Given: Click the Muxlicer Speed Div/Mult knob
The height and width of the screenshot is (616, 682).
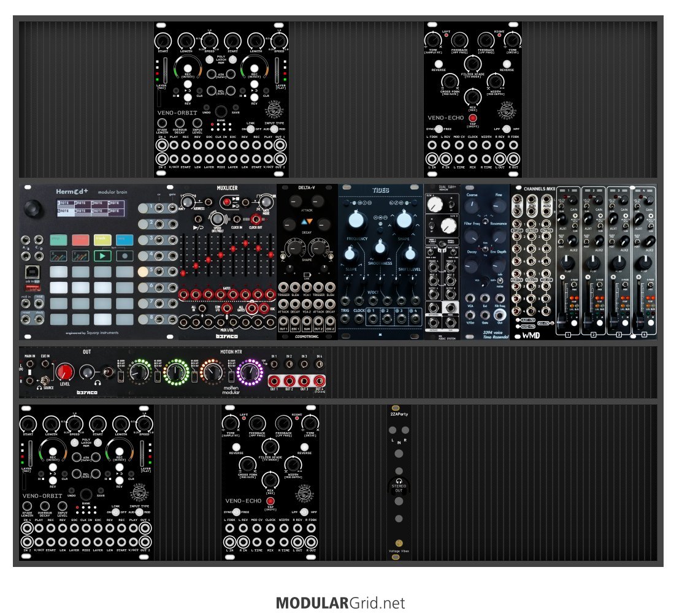Looking at the screenshot, I should pos(218,219).
